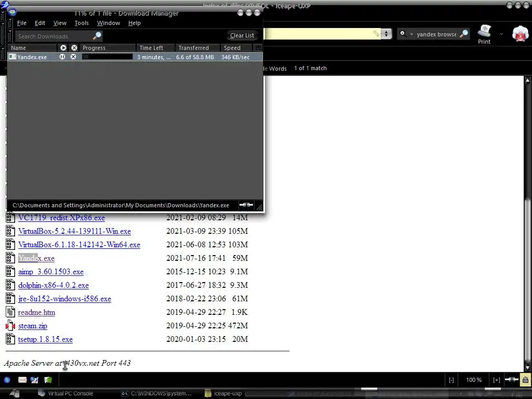The height and width of the screenshot is (399, 532).
Task: Click the resume-all play icon in the column header
Action: [63, 48]
